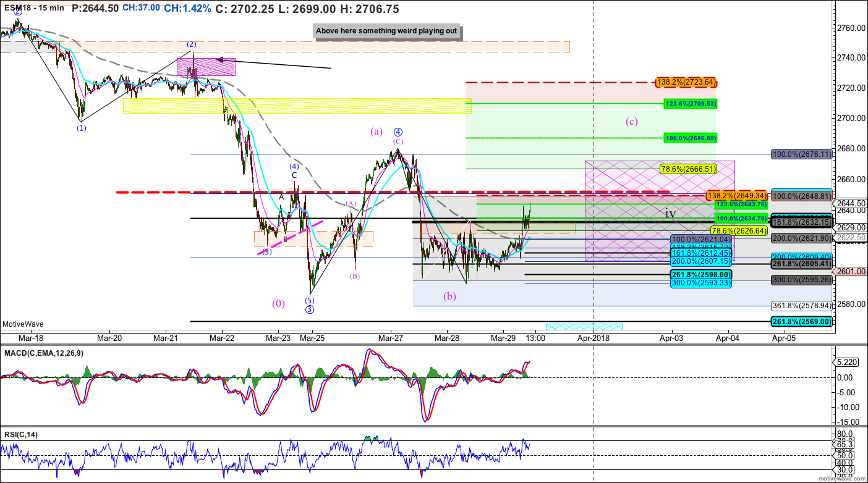Click the 100.0%(2648.81) gray label
868x483 pixels.
pos(802,196)
